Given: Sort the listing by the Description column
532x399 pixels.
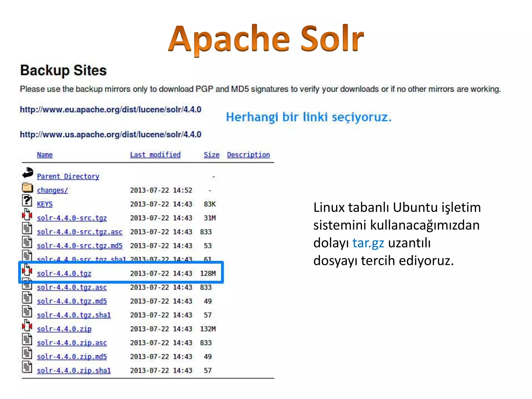Looking at the screenshot, I should pos(248,155).
